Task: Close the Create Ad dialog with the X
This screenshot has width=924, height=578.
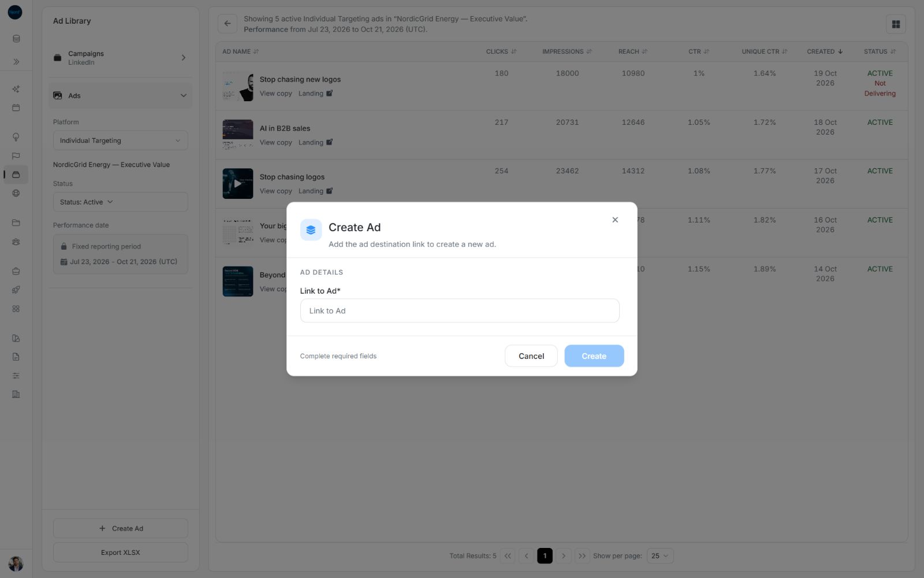Action: tap(615, 220)
